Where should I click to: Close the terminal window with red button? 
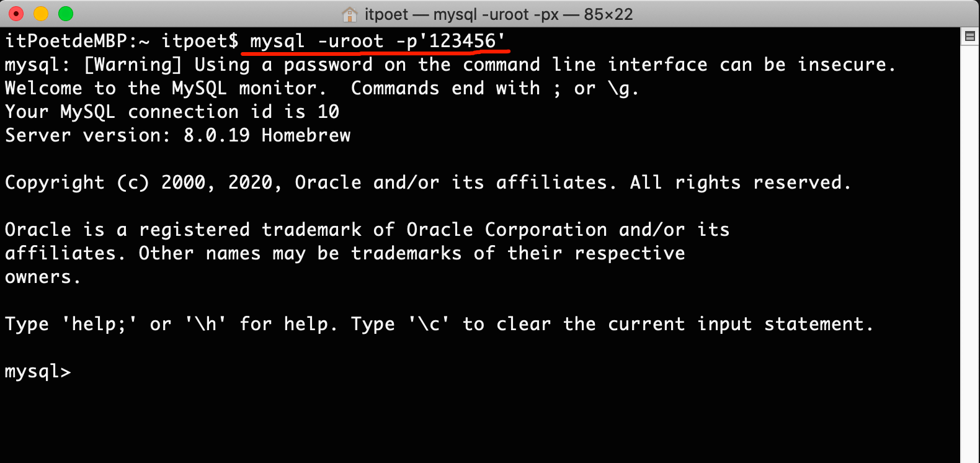tap(17, 14)
